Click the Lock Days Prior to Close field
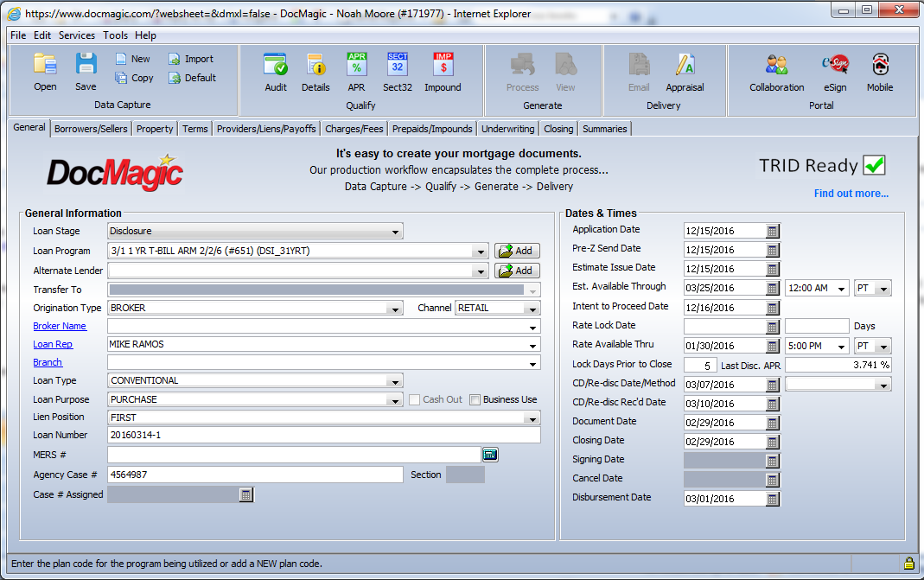This screenshot has width=924, height=580. pyautogui.click(x=701, y=366)
